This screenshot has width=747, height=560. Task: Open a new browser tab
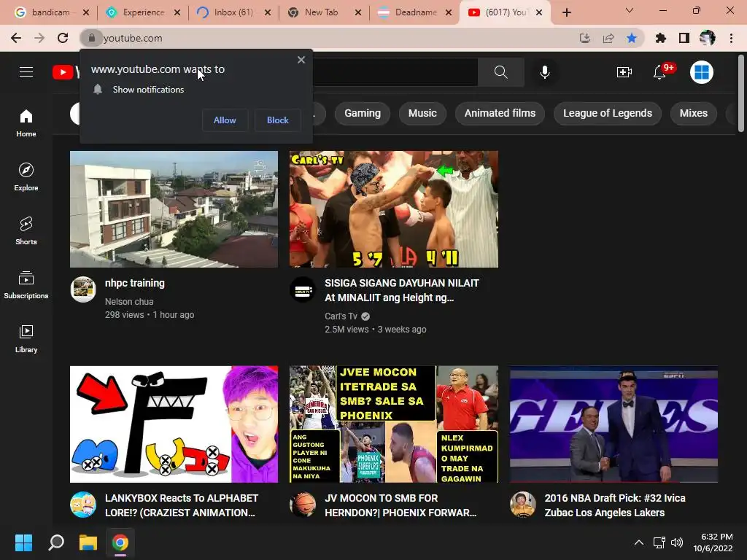pyautogui.click(x=566, y=12)
